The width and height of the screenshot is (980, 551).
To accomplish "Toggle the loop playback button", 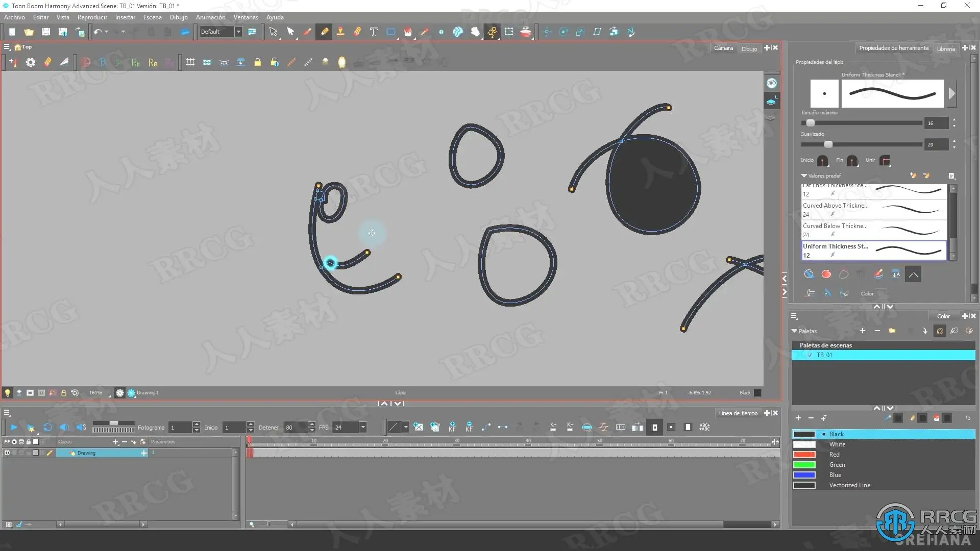I will [47, 428].
